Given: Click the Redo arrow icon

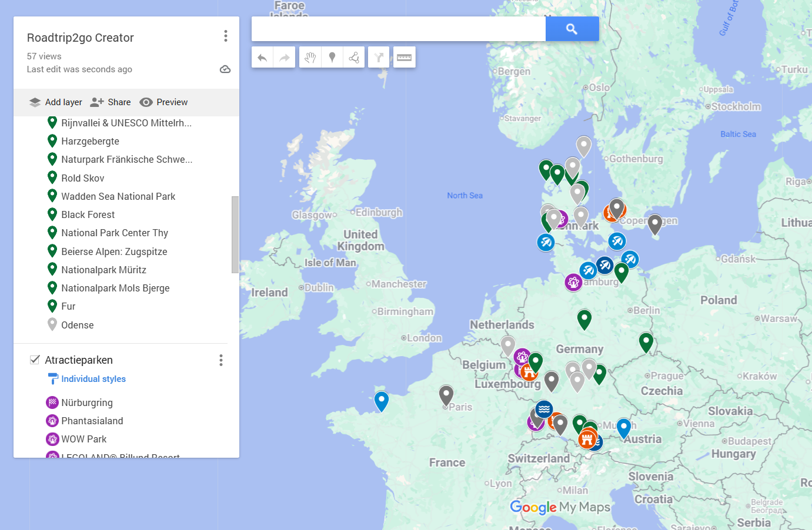Looking at the screenshot, I should [285, 57].
